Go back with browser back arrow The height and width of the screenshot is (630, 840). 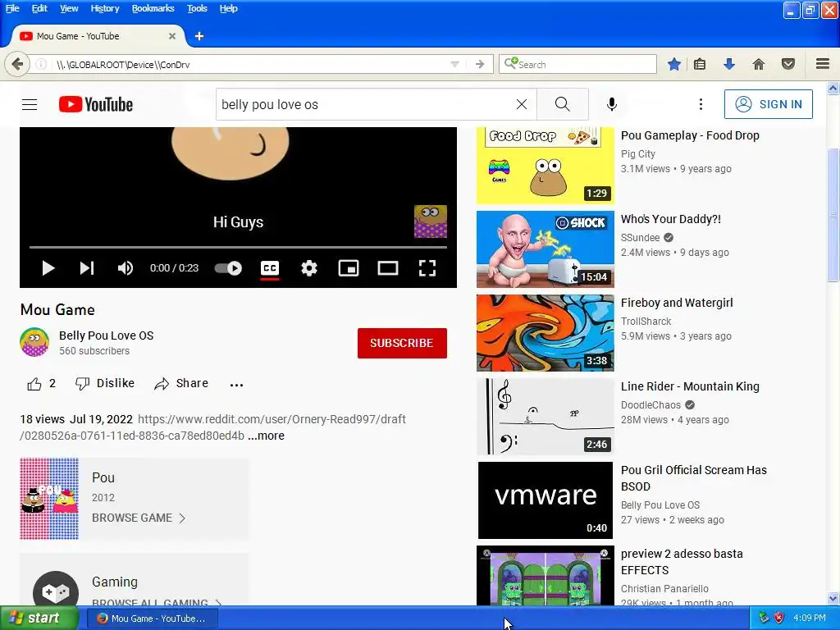click(17, 64)
